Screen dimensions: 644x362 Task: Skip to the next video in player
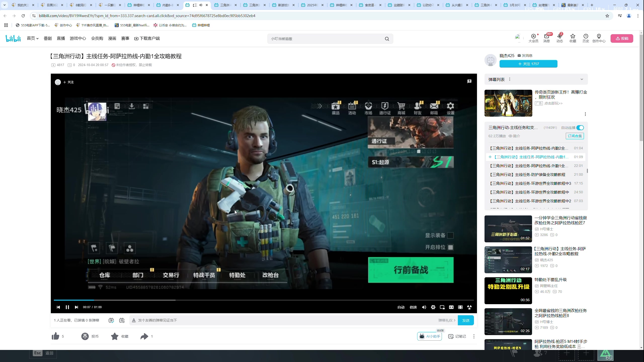point(76,307)
